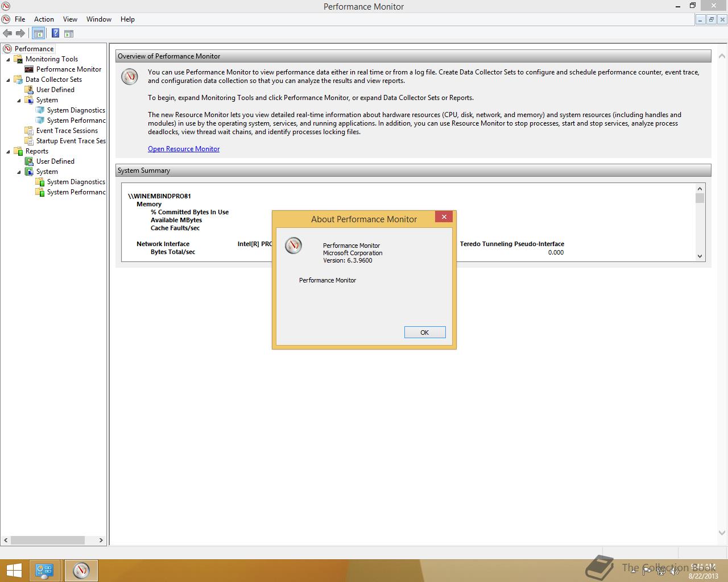This screenshot has height=582, width=728.
Task: Restore the inner MMC child window
Action: 711,19
